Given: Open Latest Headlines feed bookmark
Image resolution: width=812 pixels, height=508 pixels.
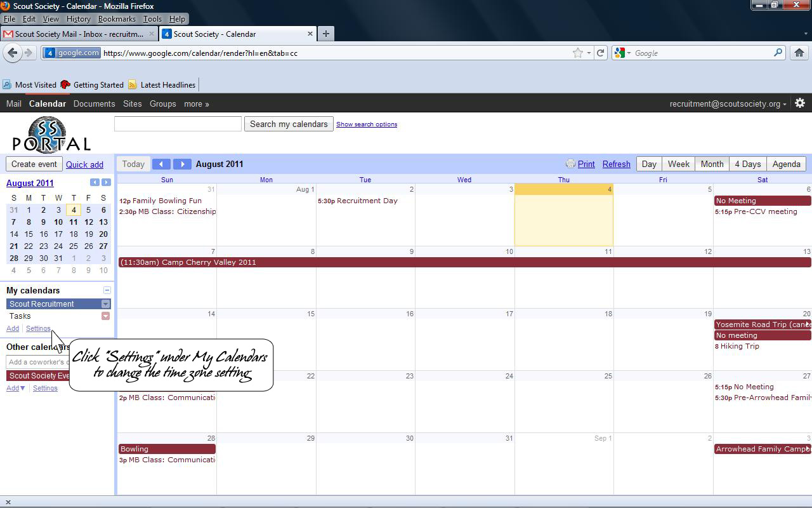Looking at the screenshot, I should pos(162,84).
